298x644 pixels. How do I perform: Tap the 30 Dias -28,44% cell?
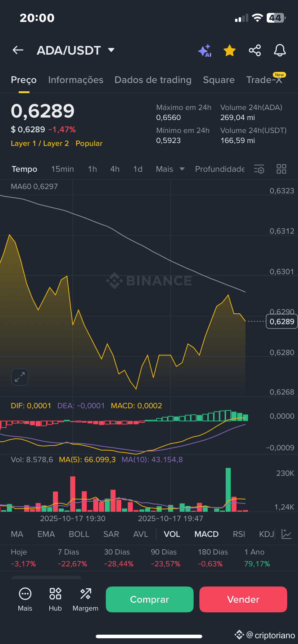(x=119, y=558)
